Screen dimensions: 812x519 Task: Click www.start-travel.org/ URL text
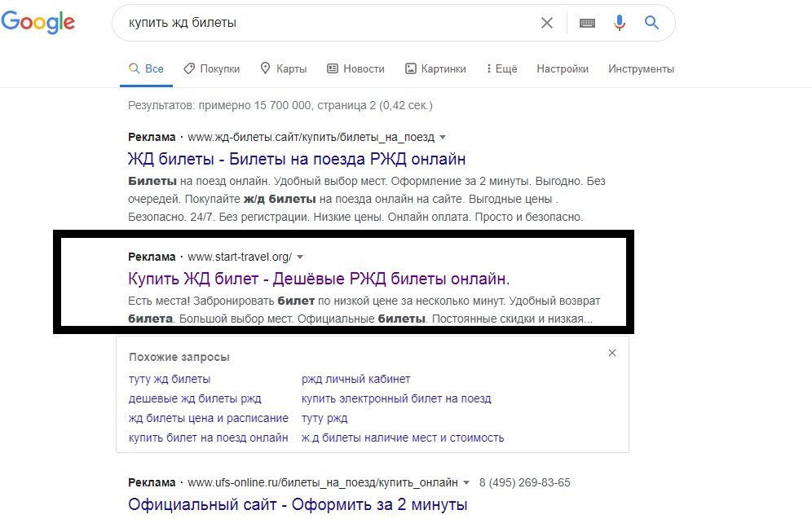[x=240, y=257]
